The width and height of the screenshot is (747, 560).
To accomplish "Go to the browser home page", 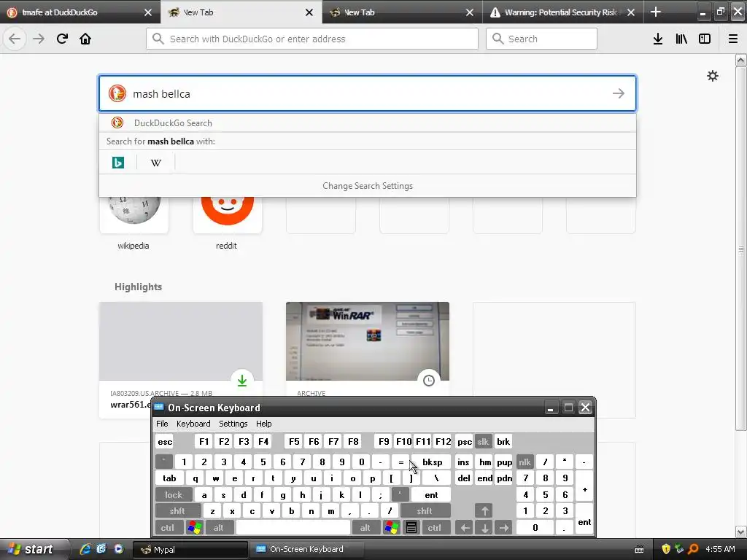I will pos(85,39).
